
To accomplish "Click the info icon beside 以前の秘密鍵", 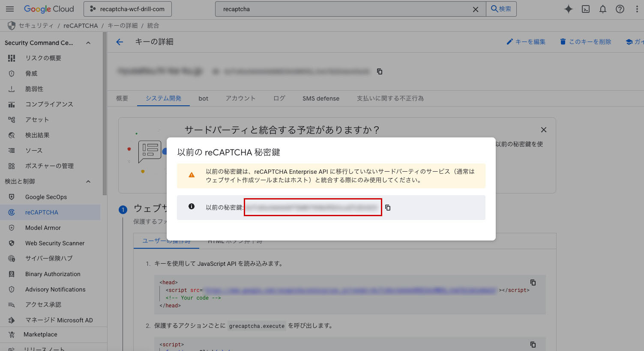I will click(192, 206).
